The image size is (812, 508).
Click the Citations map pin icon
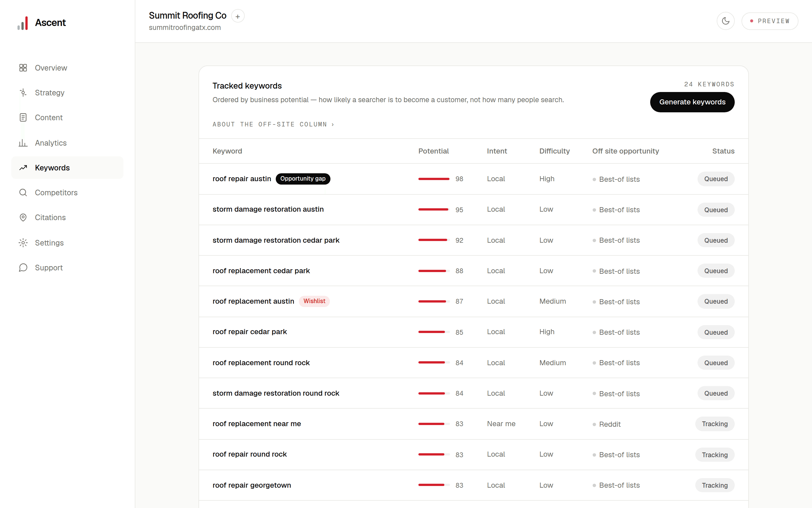(23, 217)
